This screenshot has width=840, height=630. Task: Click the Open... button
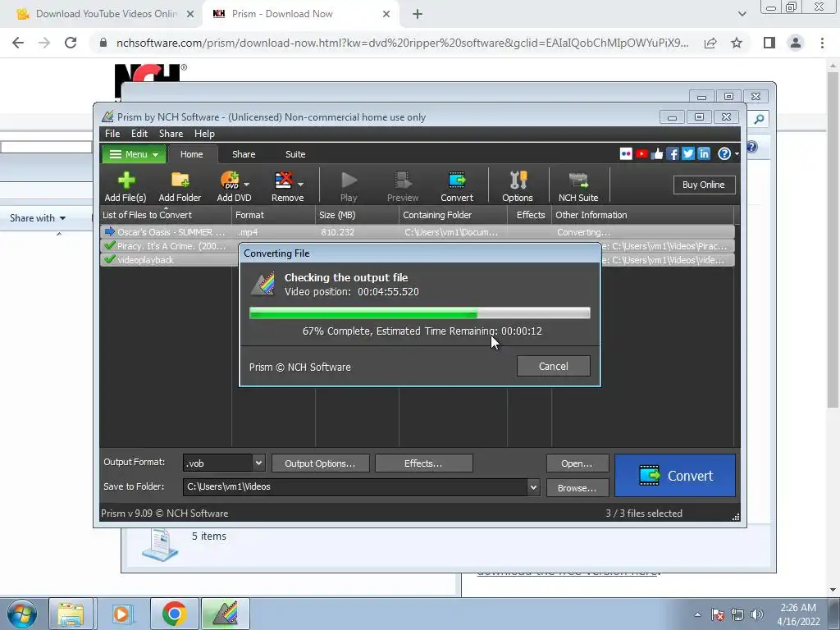tap(577, 463)
